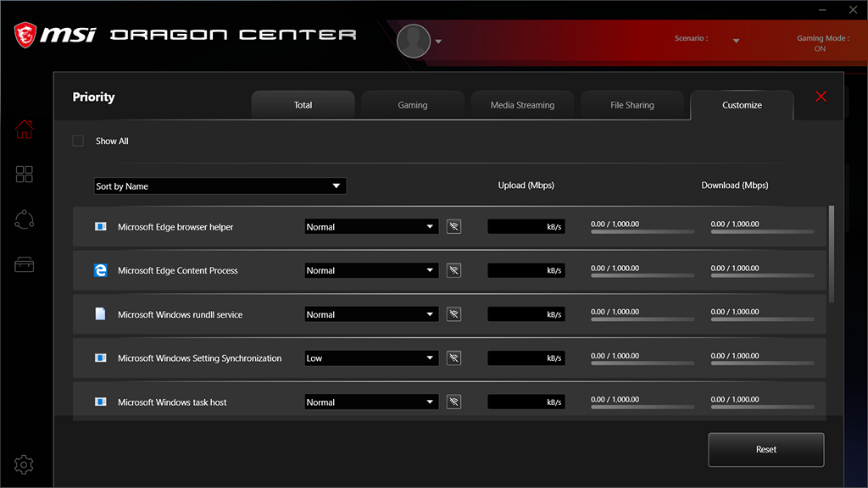Click the Microsoft Edge Content Process icon
Viewport: 868px width, 488px height.
[x=101, y=270]
